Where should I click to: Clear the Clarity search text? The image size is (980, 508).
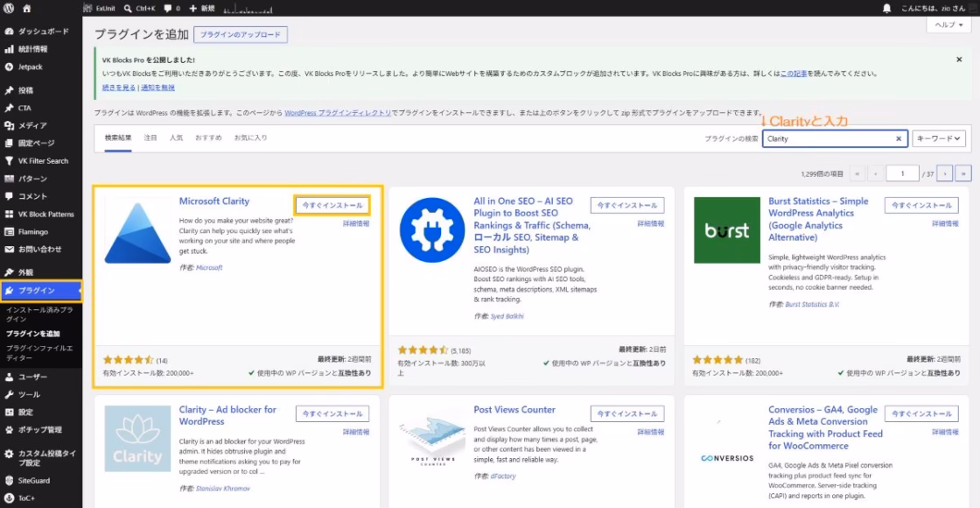(x=899, y=139)
